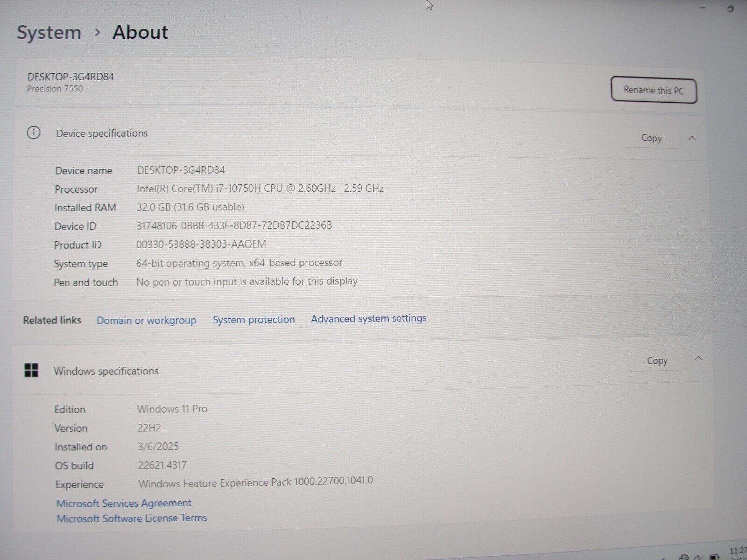Viewport: 747px width, 560px height.
Task: Click the Edition value Windows 11 Pro
Action: point(172,409)
